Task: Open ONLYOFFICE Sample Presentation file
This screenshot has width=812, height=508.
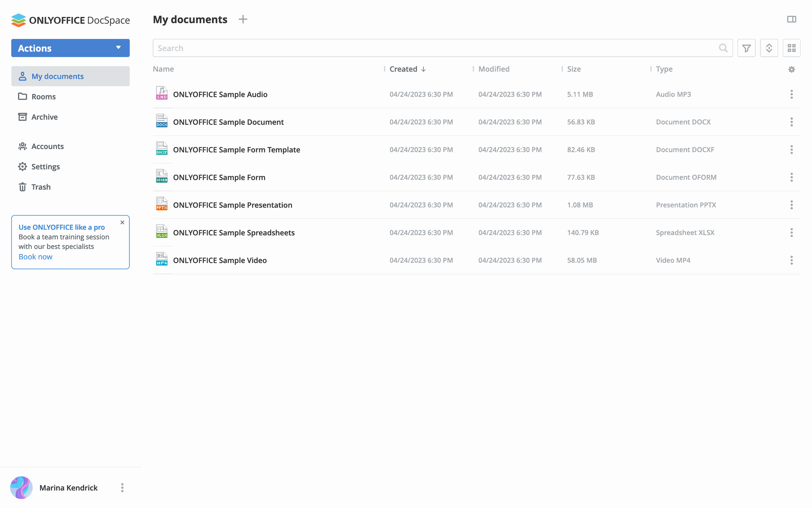Action: 232,205
